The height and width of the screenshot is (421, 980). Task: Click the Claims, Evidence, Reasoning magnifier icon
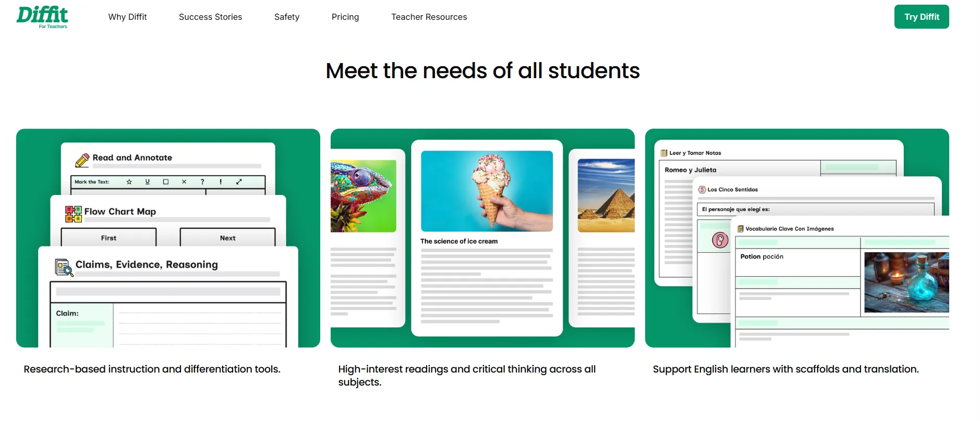(64, 268)
